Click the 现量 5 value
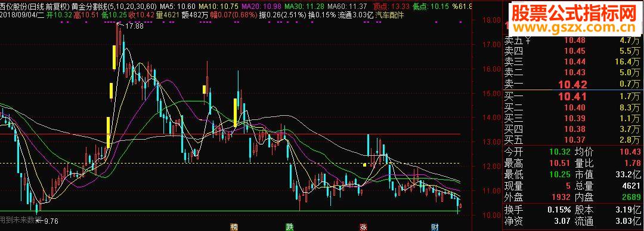The height and width of the screenshot is (231, 644). point(568,186)
